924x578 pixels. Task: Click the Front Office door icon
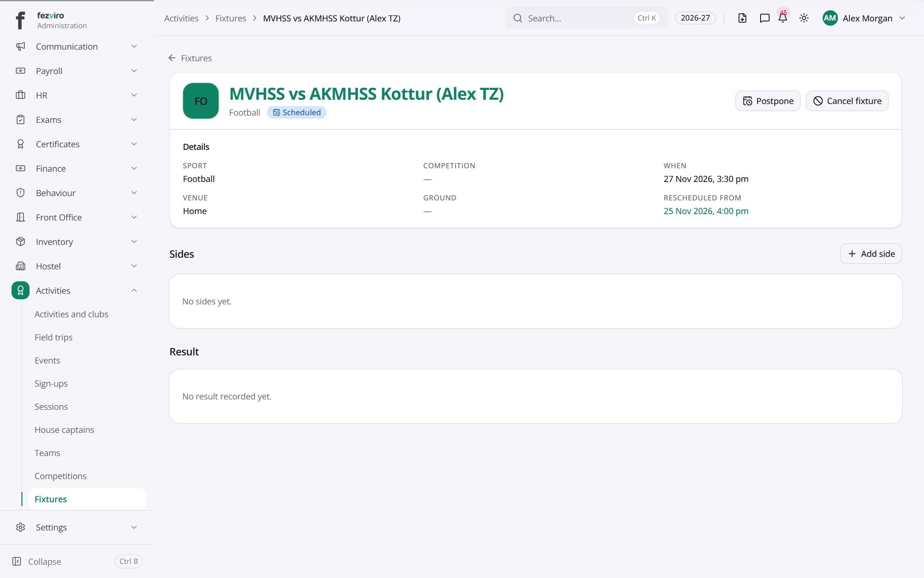pyautogui.click(x=21, y=217)
